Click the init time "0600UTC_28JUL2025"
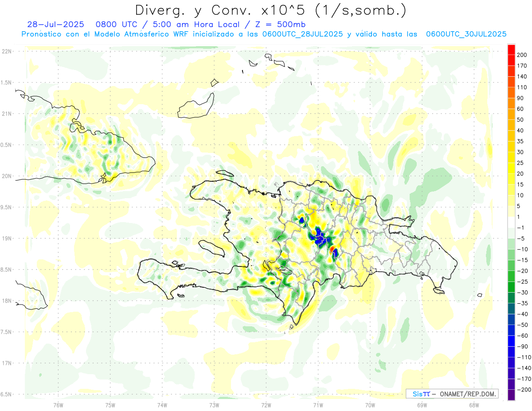Image resolution: width=532 pixels, height=411 pixels. coord(302,34)
